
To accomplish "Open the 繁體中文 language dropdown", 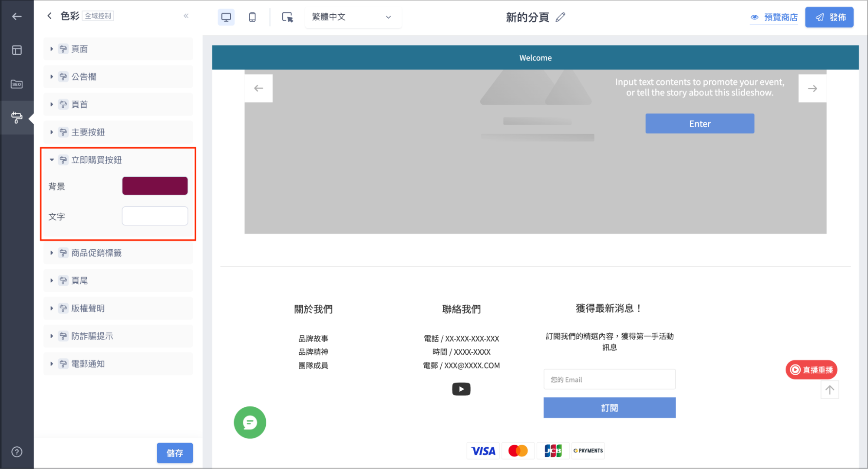I will point(353,17).
